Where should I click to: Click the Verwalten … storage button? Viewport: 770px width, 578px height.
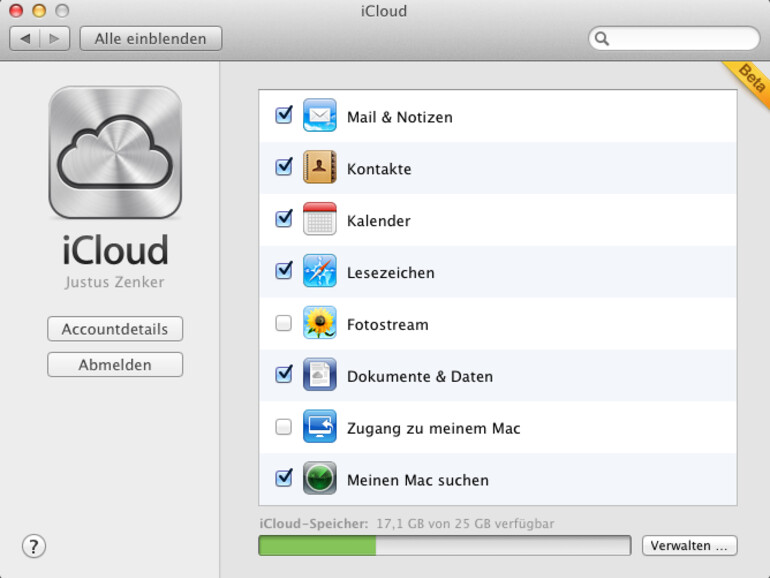(x=689, y=546)
